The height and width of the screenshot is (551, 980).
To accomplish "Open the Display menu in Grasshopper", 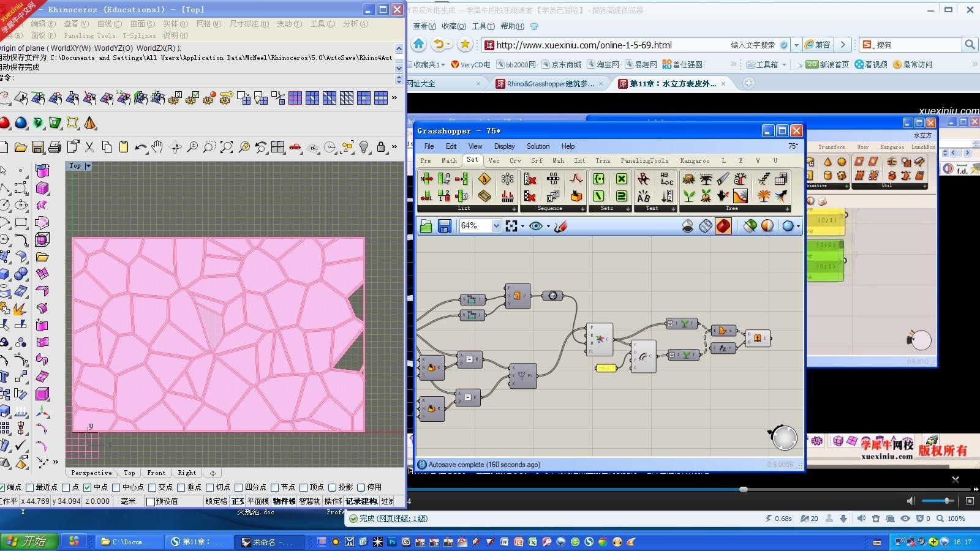I will click(504, 146).
